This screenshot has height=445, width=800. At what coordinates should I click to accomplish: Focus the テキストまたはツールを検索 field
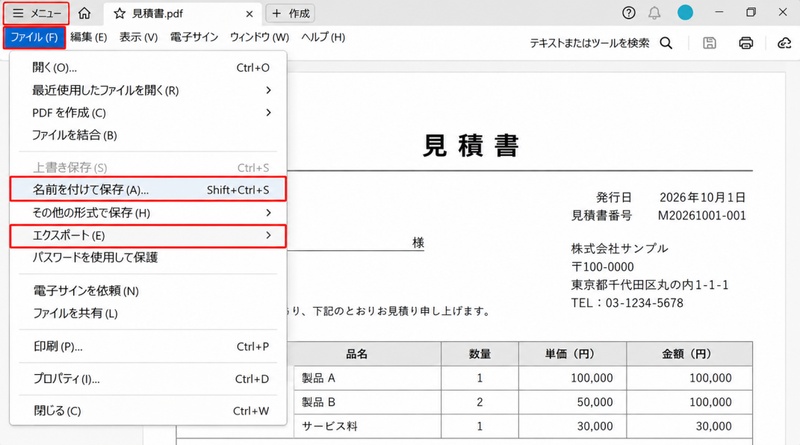pyautogui.click(x=589, y=43)
